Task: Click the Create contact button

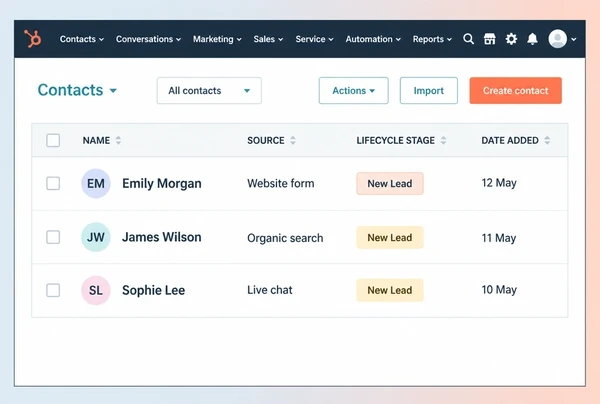Action: tap(515, 91)
